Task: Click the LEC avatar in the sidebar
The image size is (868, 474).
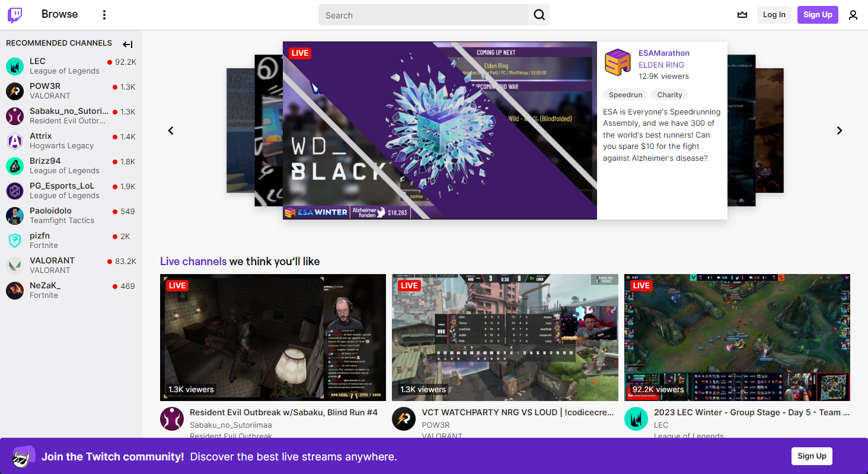Action: coord(15,66)
